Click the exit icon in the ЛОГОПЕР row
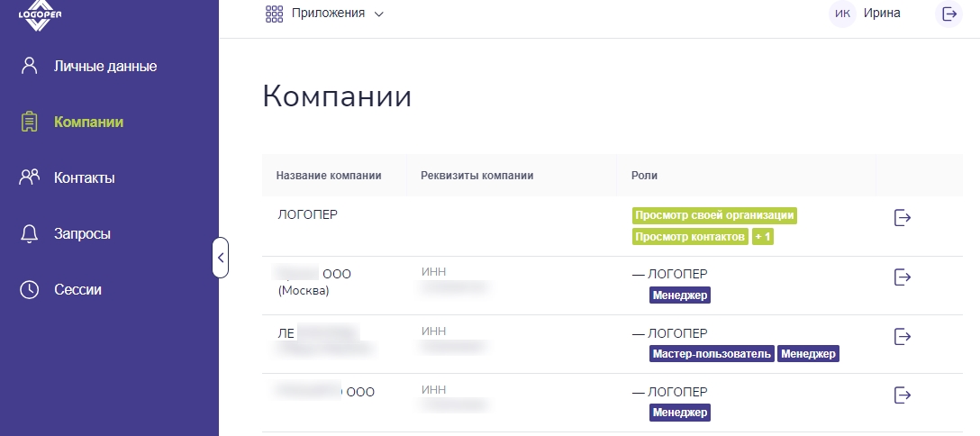Image resolution: width=980 pixels, height=436 pixels. coord(903,218)
